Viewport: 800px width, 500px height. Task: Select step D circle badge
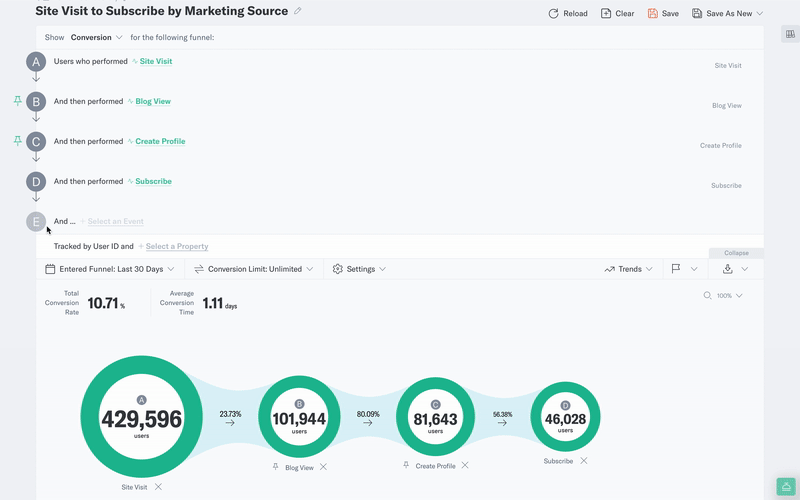point(36,182)
